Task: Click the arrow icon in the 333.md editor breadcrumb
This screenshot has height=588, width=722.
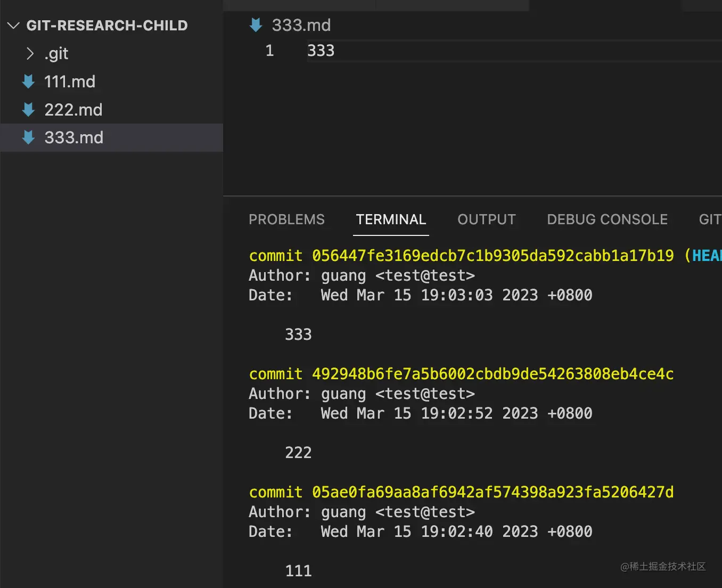Action: coord(256,24)
